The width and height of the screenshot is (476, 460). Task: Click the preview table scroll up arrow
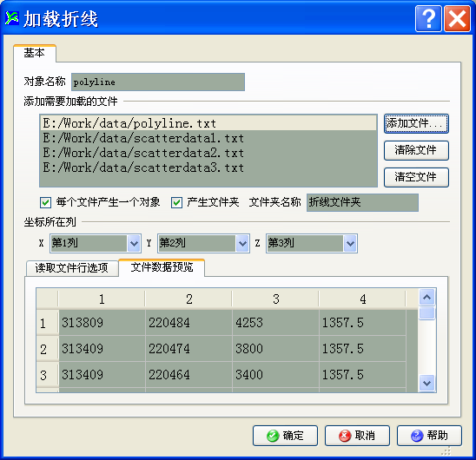[426, 298]
